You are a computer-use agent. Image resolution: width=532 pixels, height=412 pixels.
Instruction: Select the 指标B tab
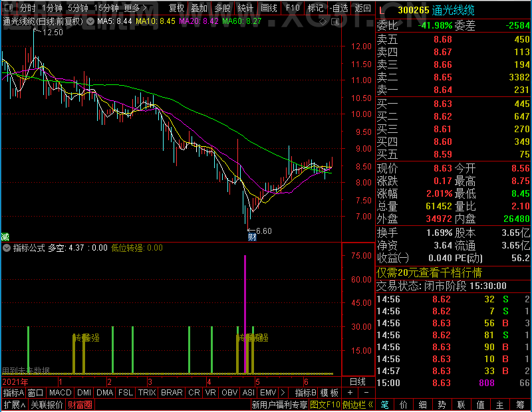306,393
